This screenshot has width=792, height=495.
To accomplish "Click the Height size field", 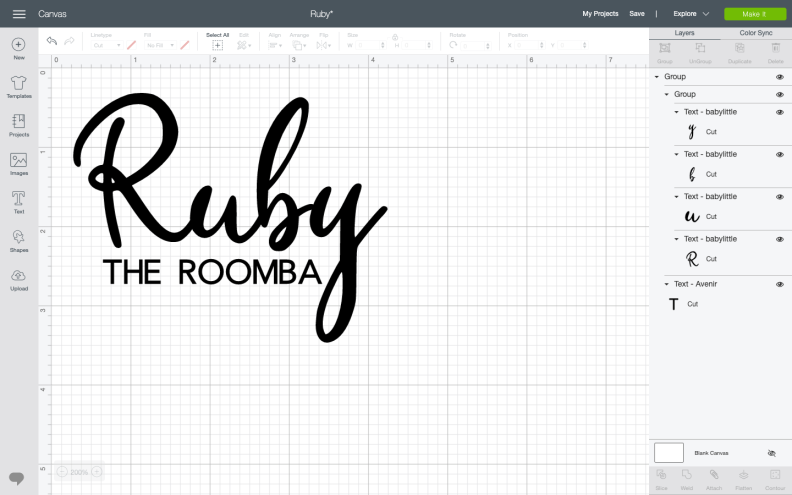I will point(417,45).
